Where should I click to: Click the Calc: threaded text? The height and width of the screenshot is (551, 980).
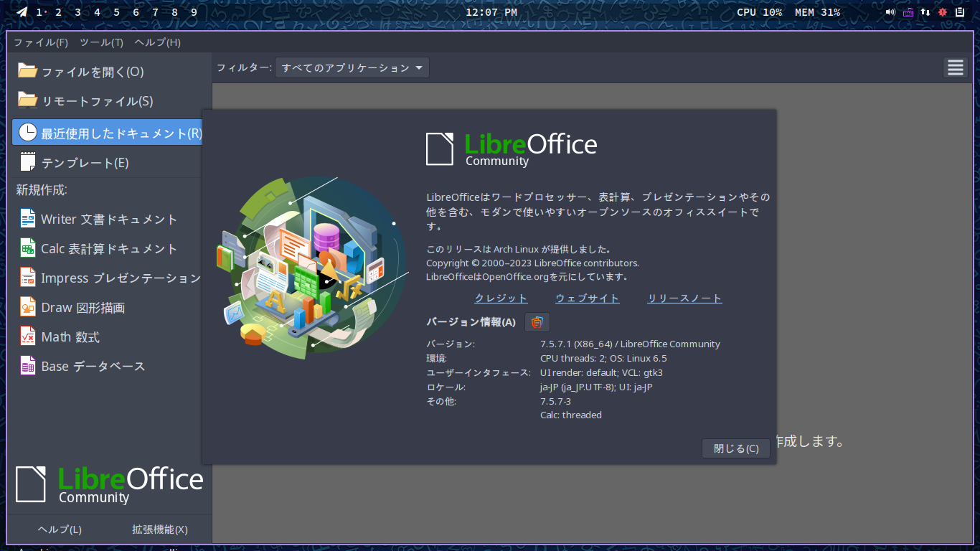click(x=571, y=415)
